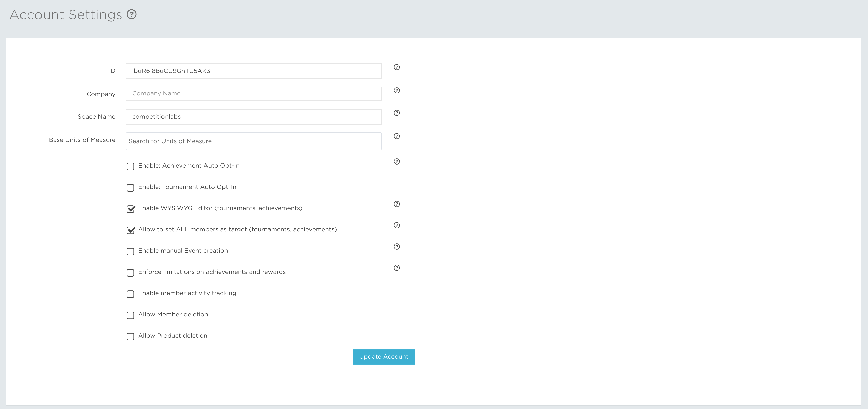Click help icon for ALL members target option
The image size is (868, 409).
(397, 225)
